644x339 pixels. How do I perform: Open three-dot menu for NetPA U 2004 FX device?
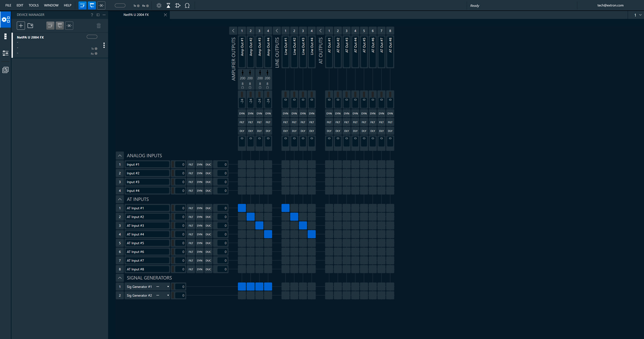pos(104,45)
